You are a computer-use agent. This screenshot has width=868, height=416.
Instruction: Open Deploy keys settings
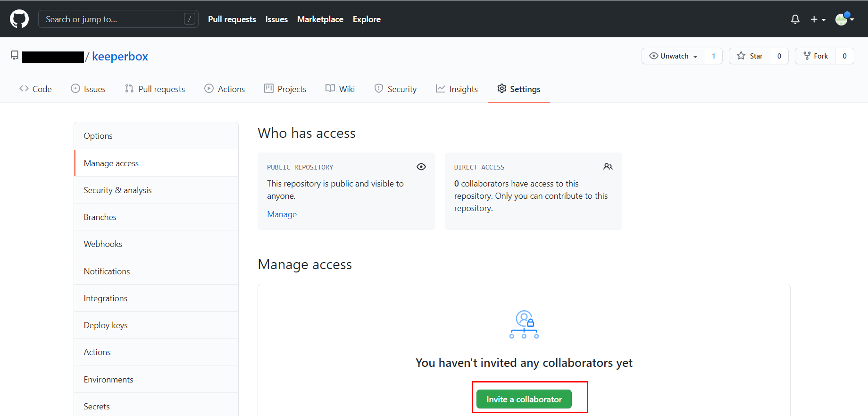pyautogui.click(x=156, y=325)
